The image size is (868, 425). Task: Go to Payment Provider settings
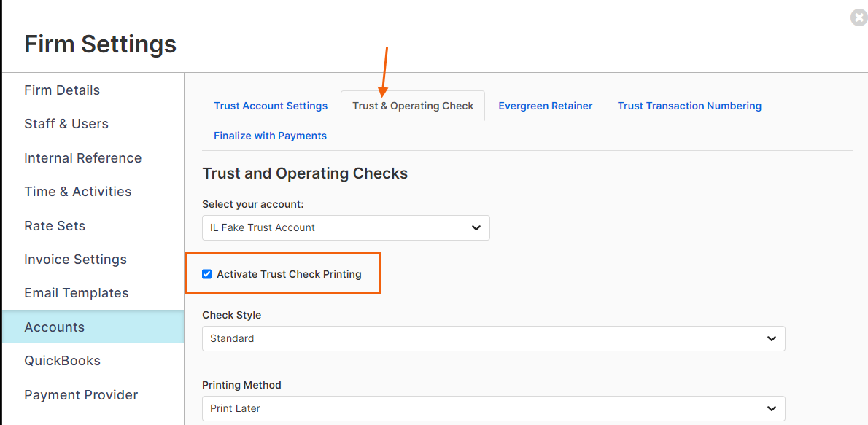82,395
